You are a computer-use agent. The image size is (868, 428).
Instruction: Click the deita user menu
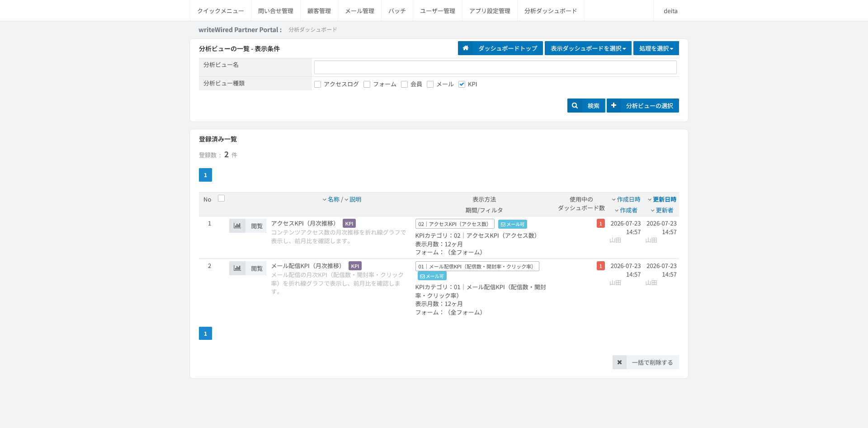[x=670, y=11]
